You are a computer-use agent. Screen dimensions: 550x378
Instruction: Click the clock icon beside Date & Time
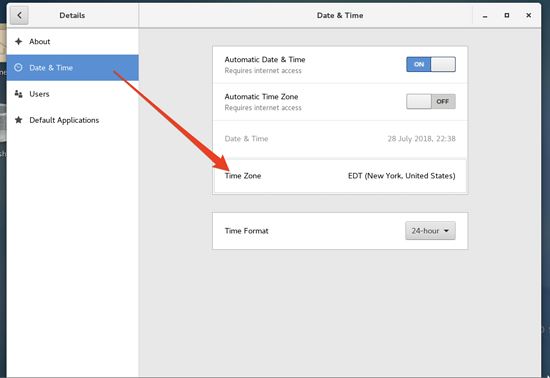(x=18, y=67)
